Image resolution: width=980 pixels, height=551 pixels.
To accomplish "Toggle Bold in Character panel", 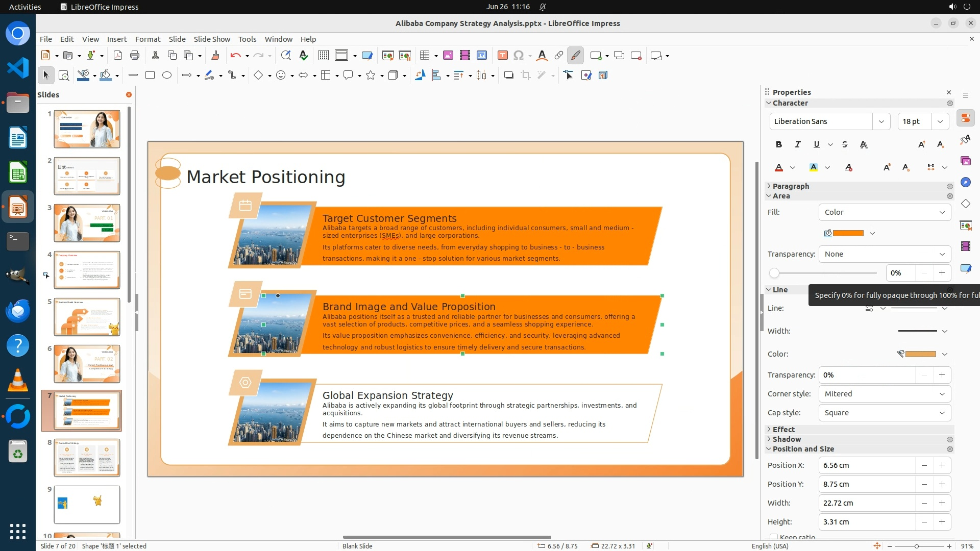I will point(778,144).
